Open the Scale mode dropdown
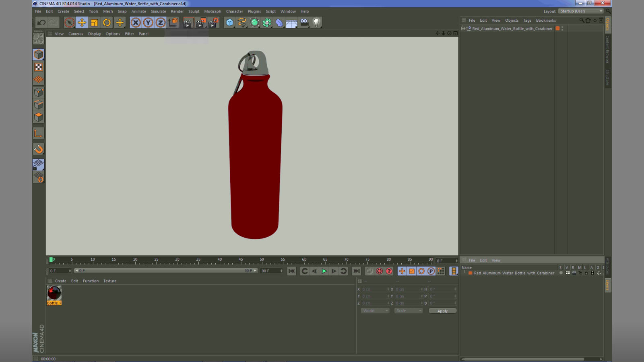The image size is (644, 362). 409,311
